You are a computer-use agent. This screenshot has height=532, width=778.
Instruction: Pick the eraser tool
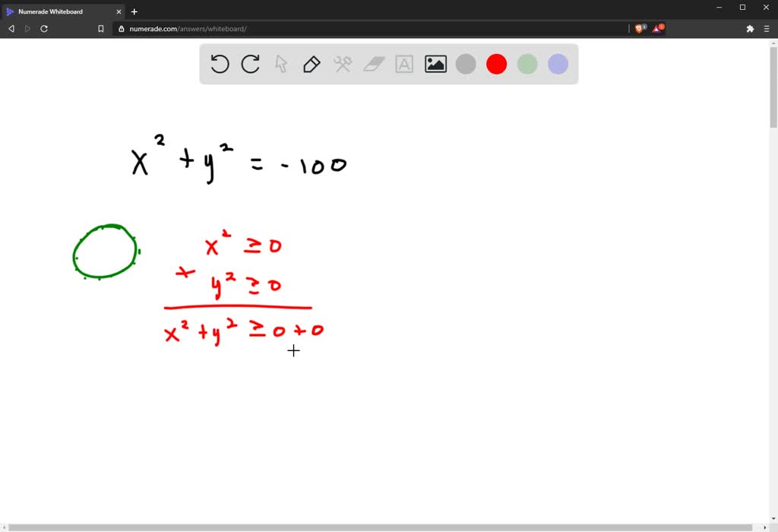coord(374,64)
